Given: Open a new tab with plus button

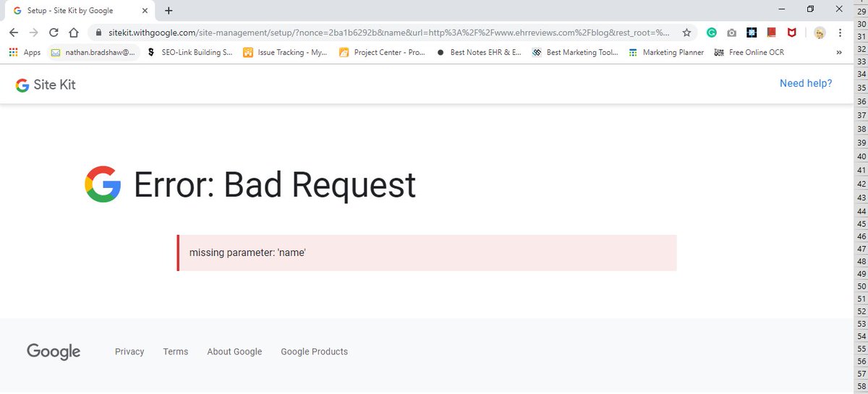Looking at the screenshot, I should click(169, 10).
